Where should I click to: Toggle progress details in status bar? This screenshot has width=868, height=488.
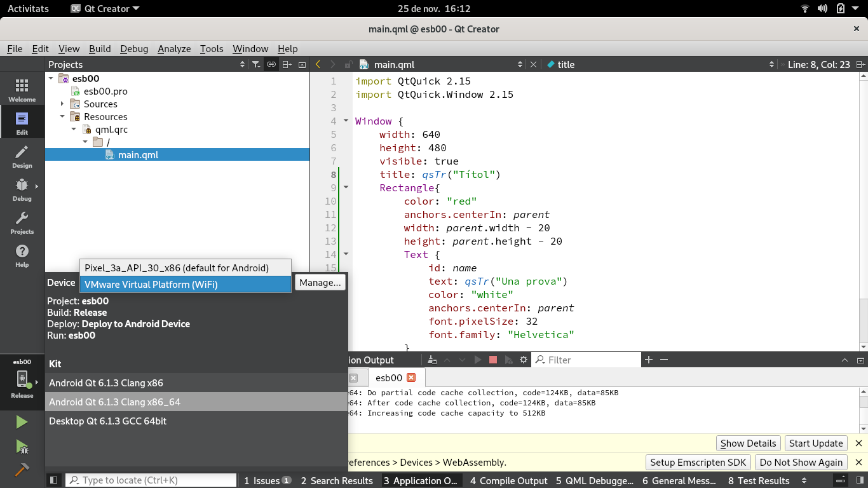pyautogui.click(x=841, y=480)
